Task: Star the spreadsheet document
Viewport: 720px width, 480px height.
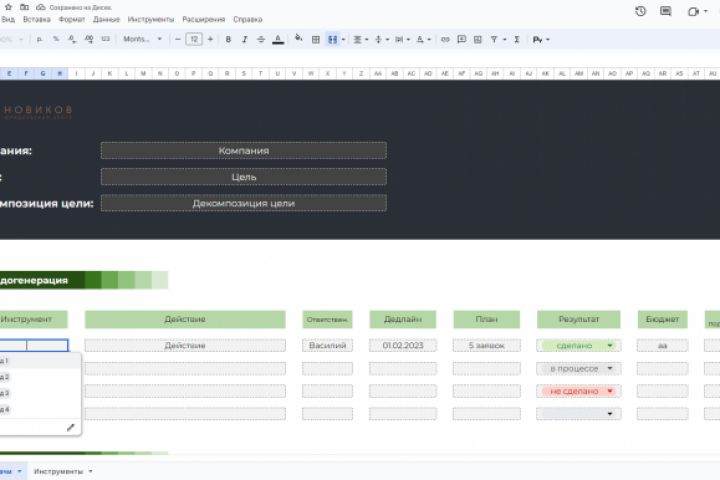Action: [x=8, y=7]
